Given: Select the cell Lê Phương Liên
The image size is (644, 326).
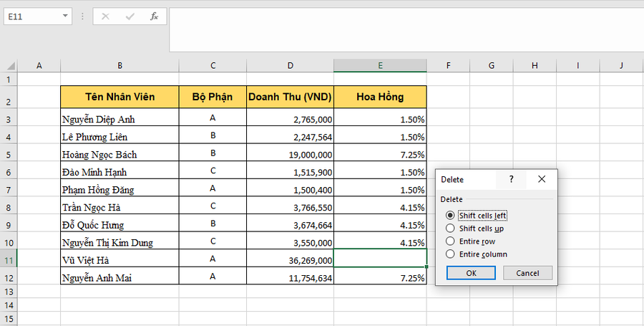Looking at the screenshot, I should (x=119, y=135).
